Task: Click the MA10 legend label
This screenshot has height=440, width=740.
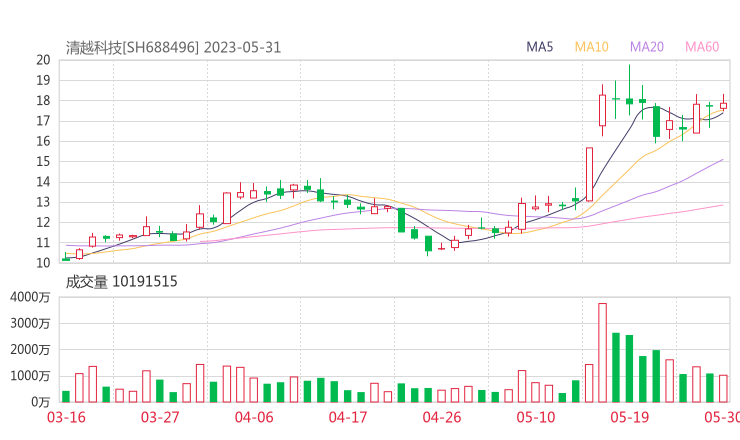Action: pyautogui.click(x=591, y=47)
